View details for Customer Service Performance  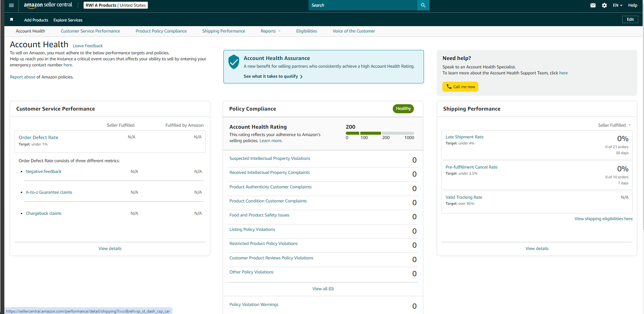(x=110, y=249)
